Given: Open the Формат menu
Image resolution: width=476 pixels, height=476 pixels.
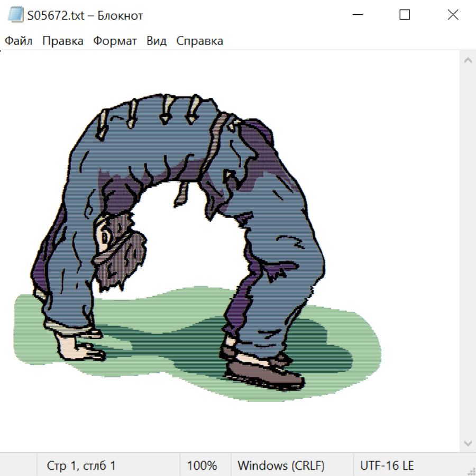Looking at the screenshot, I should [115, 41].
